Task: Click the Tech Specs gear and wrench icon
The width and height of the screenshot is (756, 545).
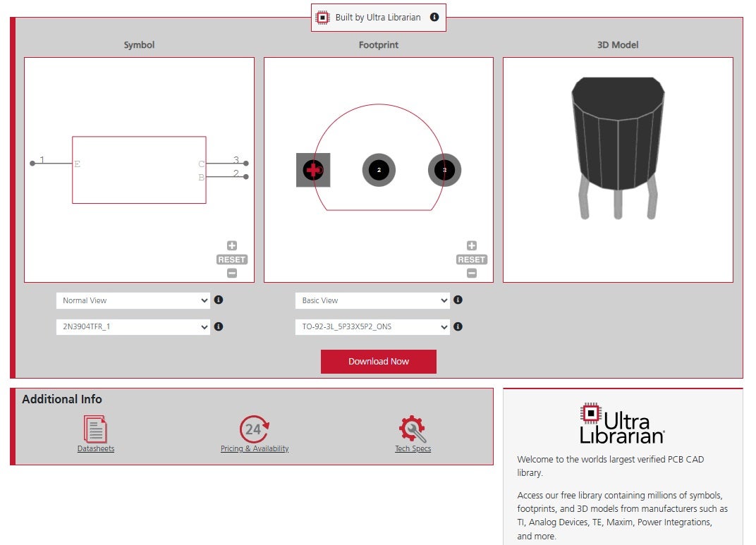Action: [413, 429]
